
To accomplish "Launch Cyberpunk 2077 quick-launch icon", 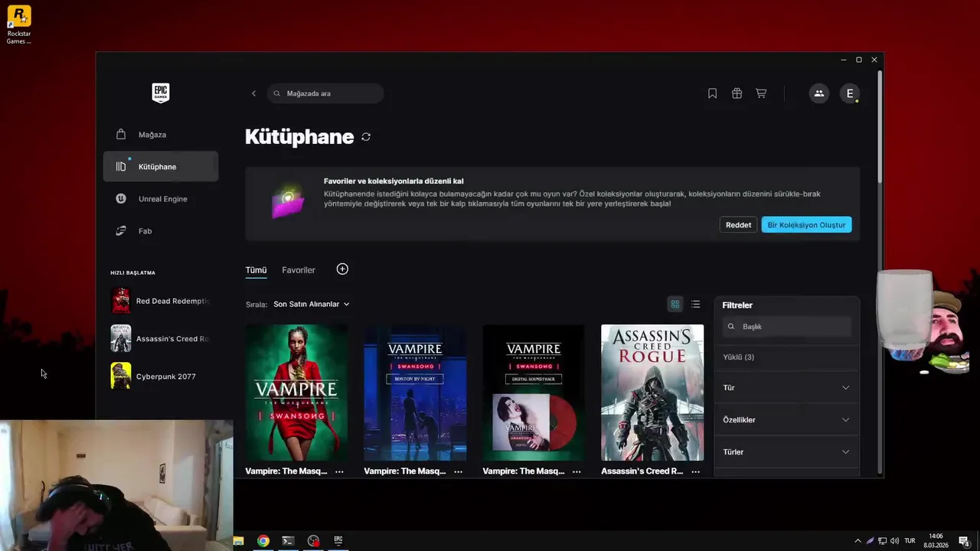I will 121,376.
